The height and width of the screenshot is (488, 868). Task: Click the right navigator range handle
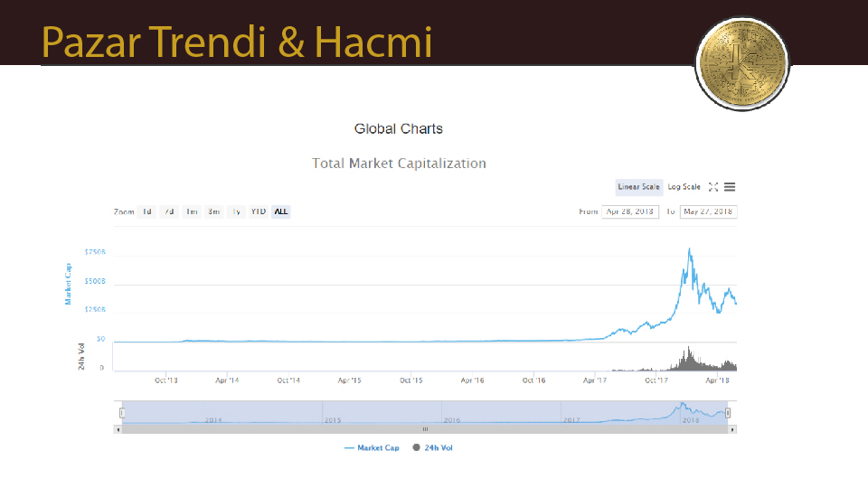pyautogui.click(x=728, y=413)
